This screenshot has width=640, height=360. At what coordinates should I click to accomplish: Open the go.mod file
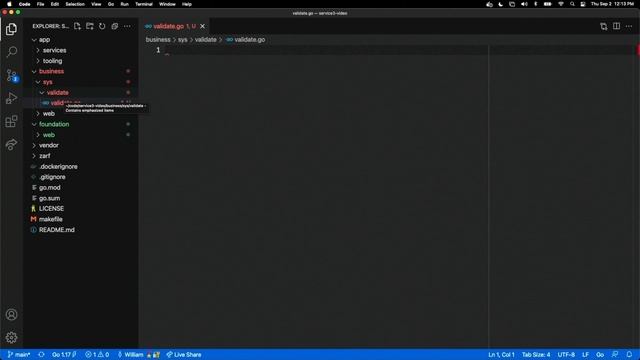click(81, 188)
